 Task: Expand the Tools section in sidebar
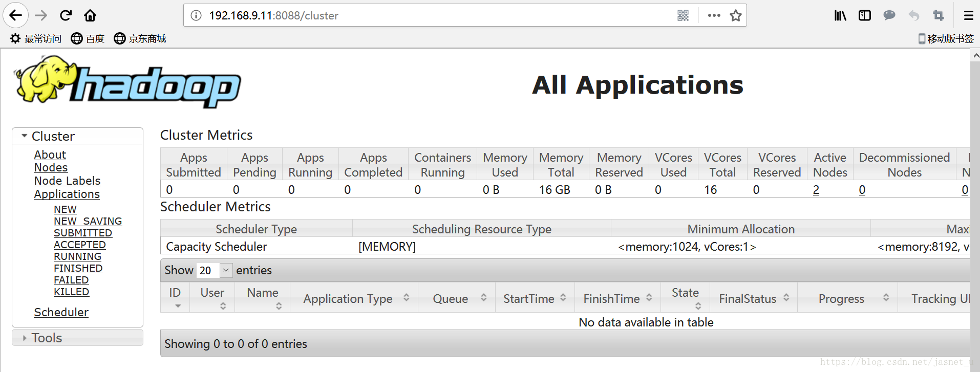point(25,338)
